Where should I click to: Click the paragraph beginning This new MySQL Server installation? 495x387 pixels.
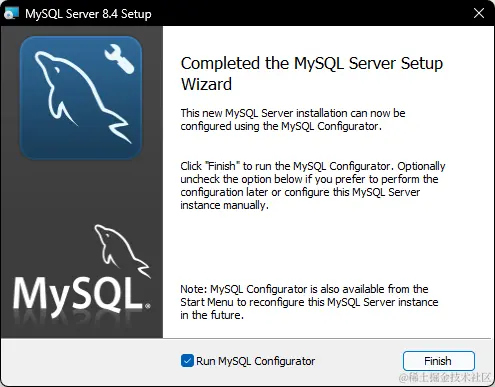tap(293, 120)
